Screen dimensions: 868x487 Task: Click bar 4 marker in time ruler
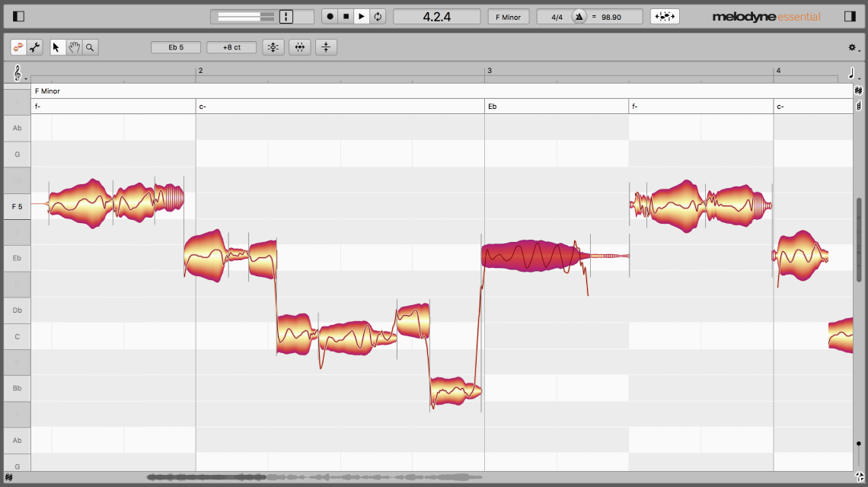778,70
